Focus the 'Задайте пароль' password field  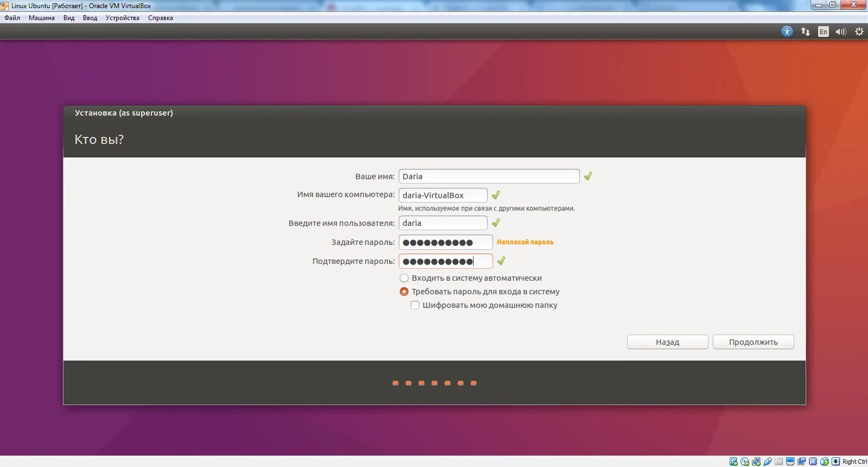446,242
